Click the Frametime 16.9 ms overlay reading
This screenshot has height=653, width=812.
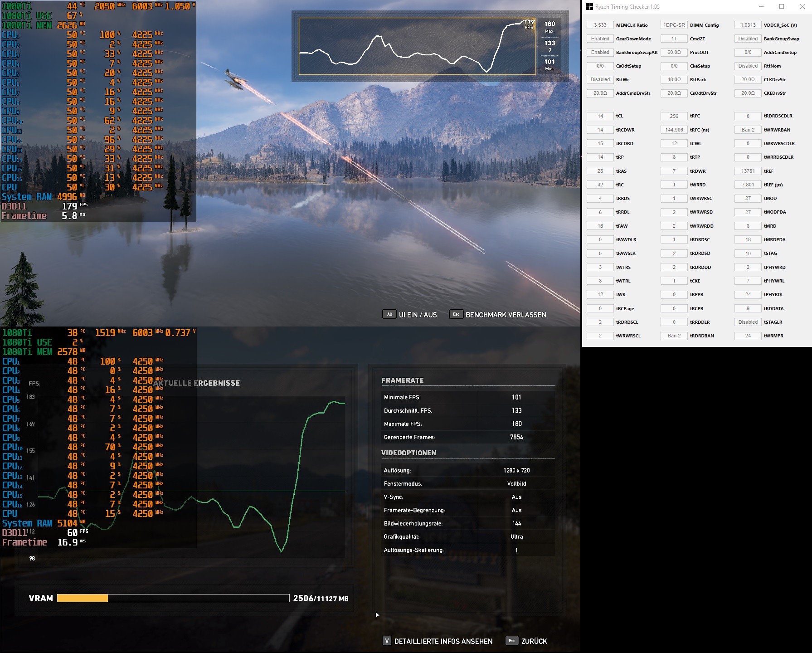[44, 542]
